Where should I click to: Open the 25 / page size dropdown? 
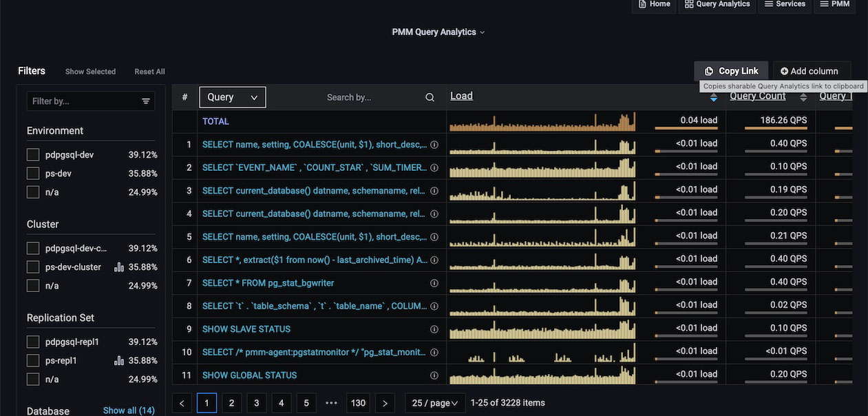pyautogui.click(x=434, y=403)
